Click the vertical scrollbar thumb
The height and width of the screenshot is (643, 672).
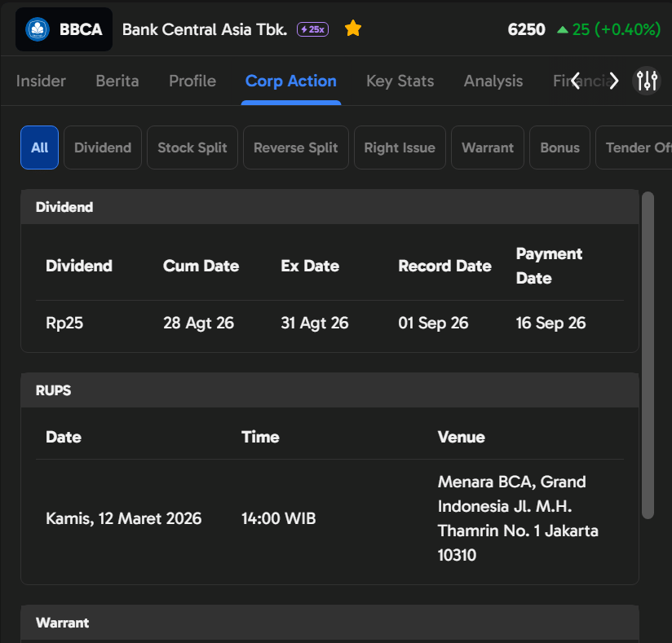(648, 355)
